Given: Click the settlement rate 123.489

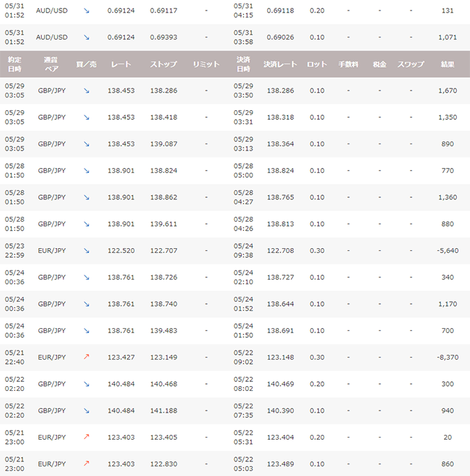Looking at the screenshot, I should [281, 463].
